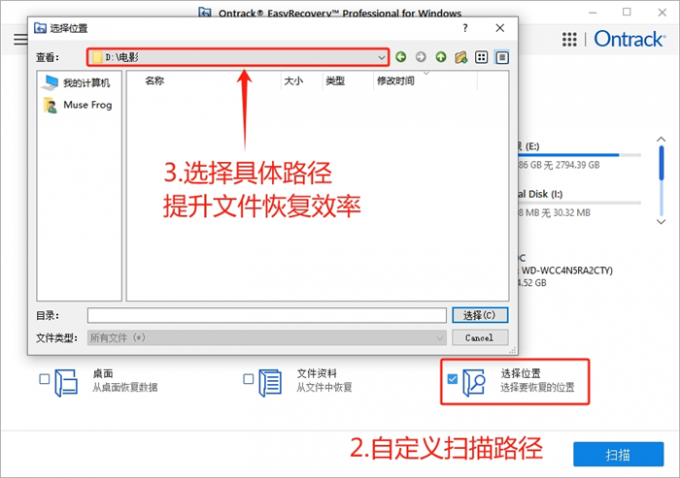Click the drive list scrollbar thumb
The width and height of the screenshot is (680, 478).
pos(661,163)
